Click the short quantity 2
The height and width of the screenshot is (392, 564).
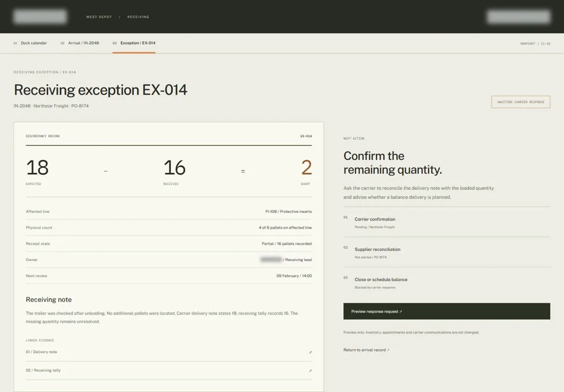coord(307,167)
